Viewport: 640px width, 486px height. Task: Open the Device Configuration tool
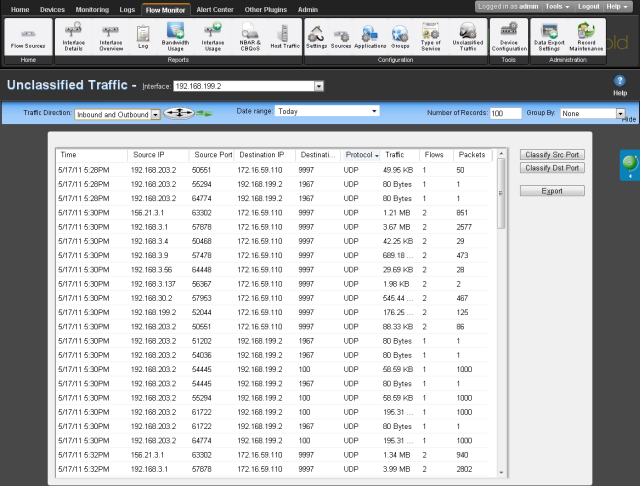tap(508, 38)
